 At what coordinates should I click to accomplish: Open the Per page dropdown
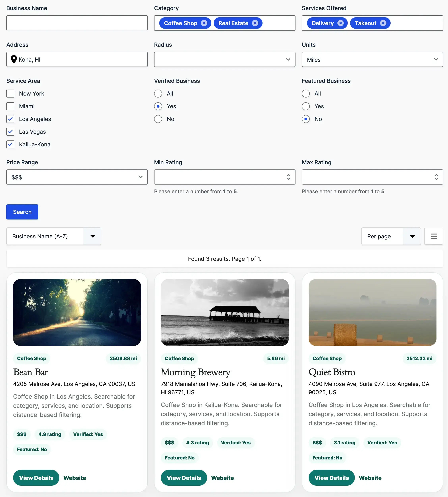391,236
